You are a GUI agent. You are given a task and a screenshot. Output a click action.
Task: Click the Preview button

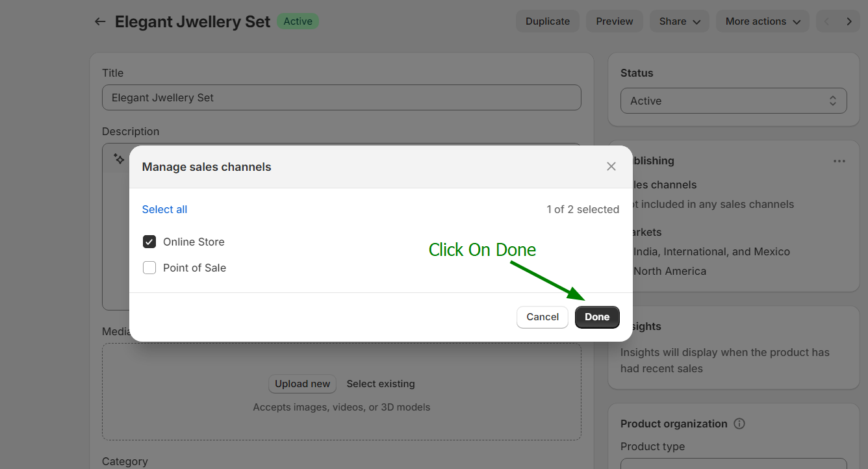614,21
